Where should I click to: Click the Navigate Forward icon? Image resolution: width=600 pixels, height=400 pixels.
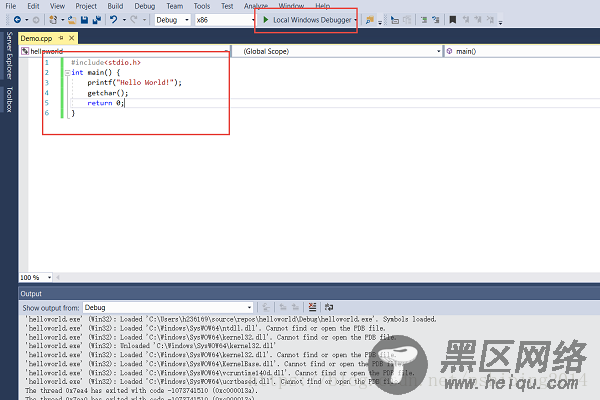click(x=36, y=20)
